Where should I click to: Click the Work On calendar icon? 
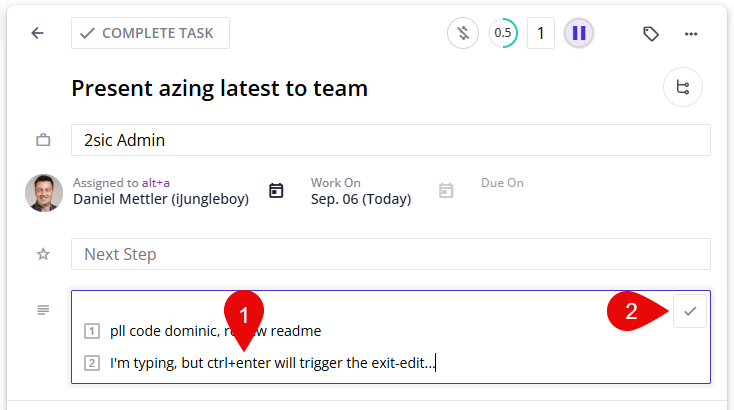click(x=277, y=190)
